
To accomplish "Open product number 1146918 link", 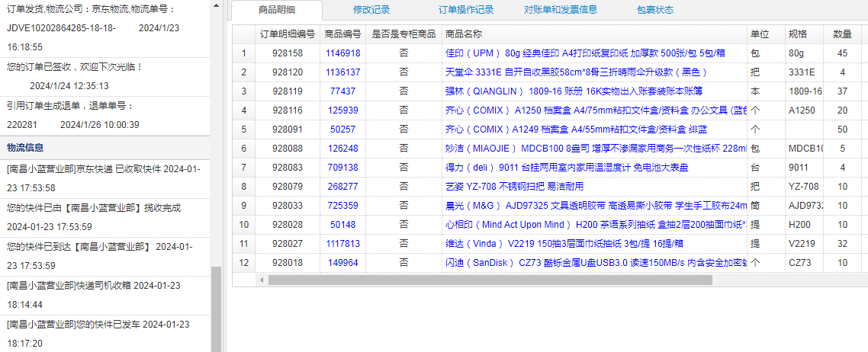I will (x=342, y=53).
